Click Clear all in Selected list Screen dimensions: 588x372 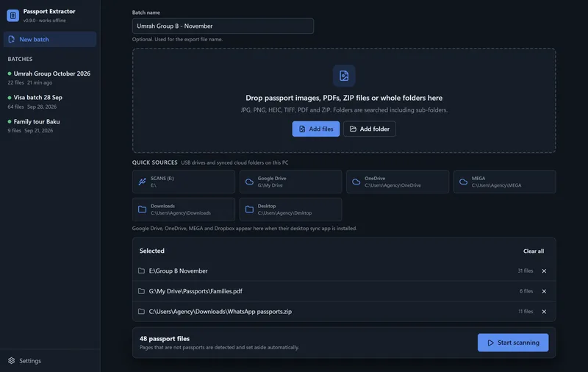point(534,251)
